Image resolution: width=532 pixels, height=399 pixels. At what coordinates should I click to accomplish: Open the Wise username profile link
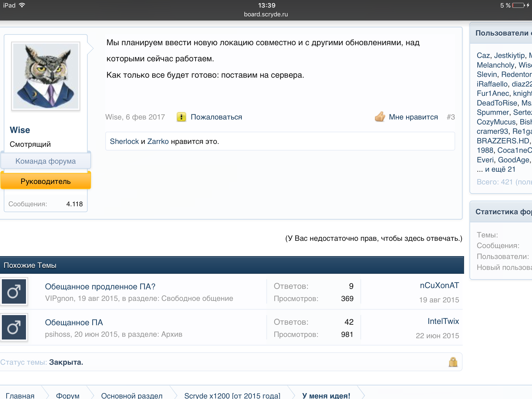click(x=20, y=130)
